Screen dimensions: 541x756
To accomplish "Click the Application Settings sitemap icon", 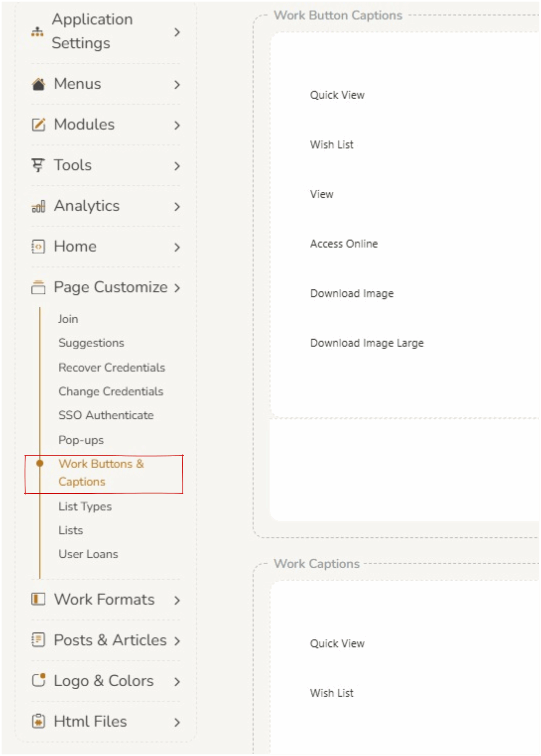I will pyautogui.click(x=37, y=32).
